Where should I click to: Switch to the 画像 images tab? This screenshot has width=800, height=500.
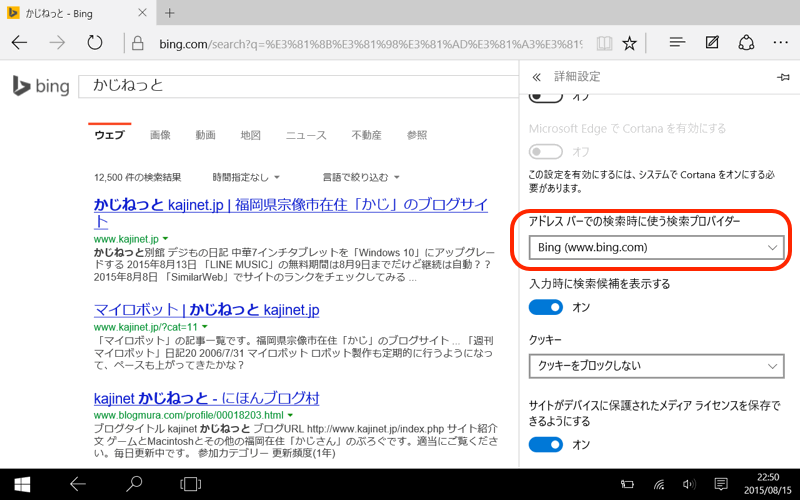point(160,135)
